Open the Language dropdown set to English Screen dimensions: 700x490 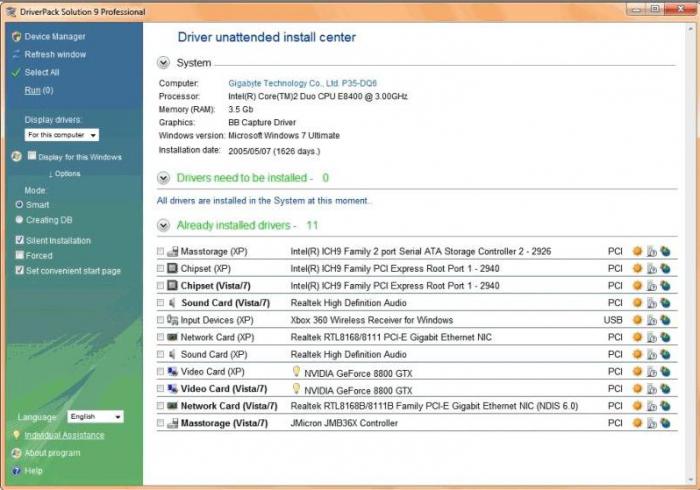95,416
